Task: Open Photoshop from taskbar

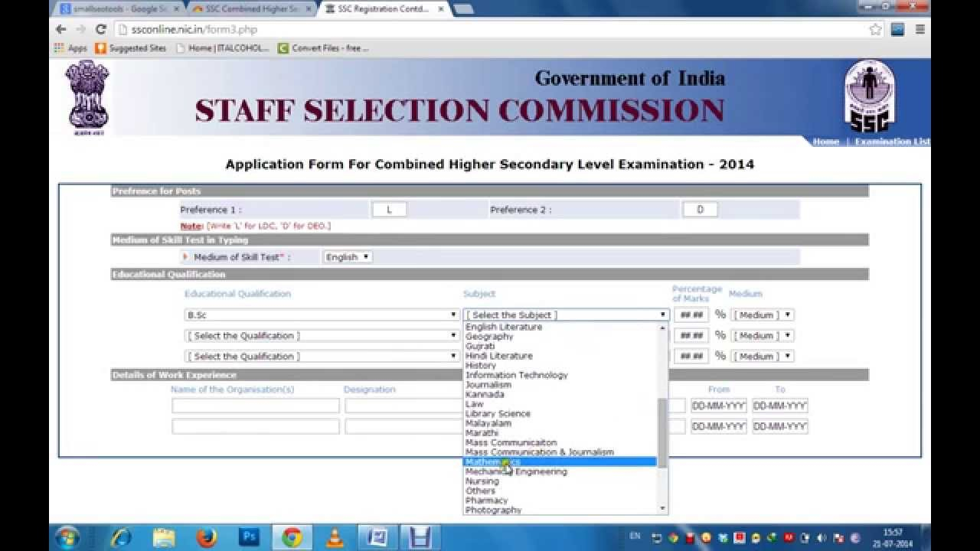Action: coord(249,537)
